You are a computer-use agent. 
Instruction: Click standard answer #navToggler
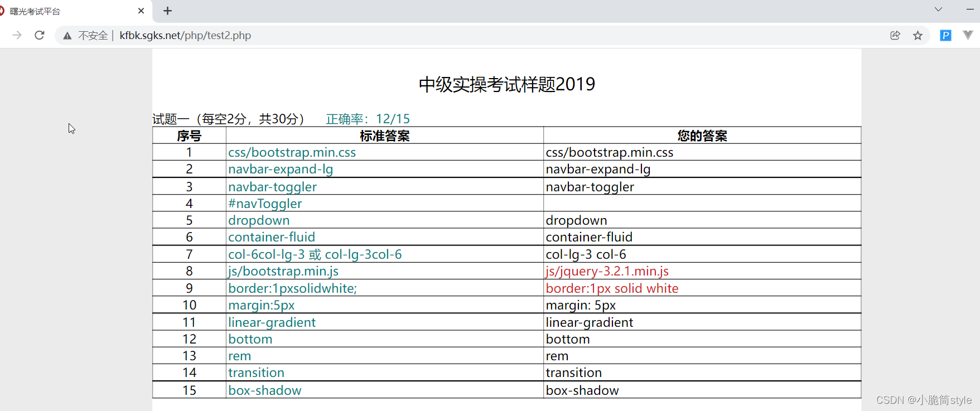tap(265, 204)
